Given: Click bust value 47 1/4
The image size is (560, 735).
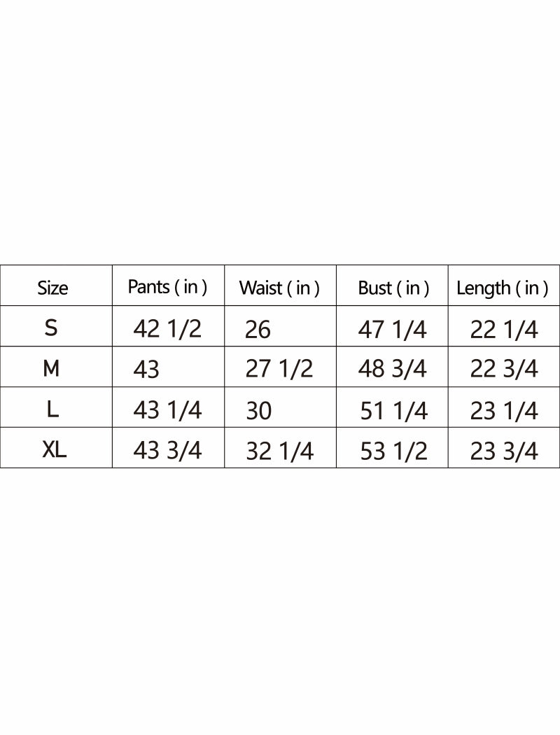Looking at the screenshot, I should pos(393,329).
